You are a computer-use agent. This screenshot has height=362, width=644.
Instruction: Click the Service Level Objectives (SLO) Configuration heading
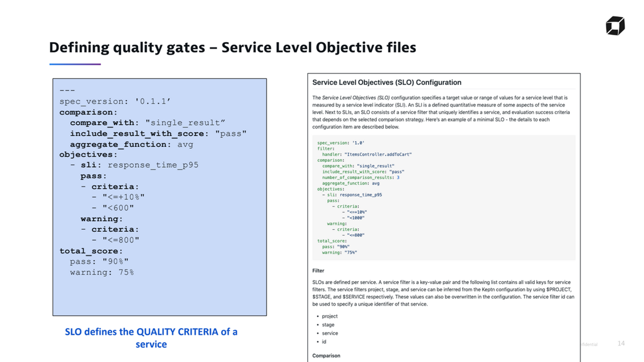tap(386, 82)
